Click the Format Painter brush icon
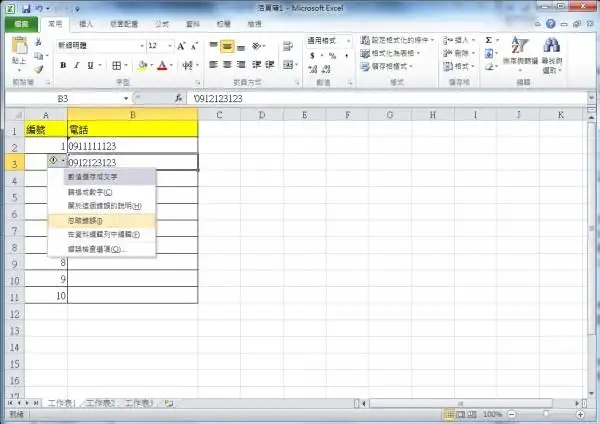600x424 pixels. (38, 69)
